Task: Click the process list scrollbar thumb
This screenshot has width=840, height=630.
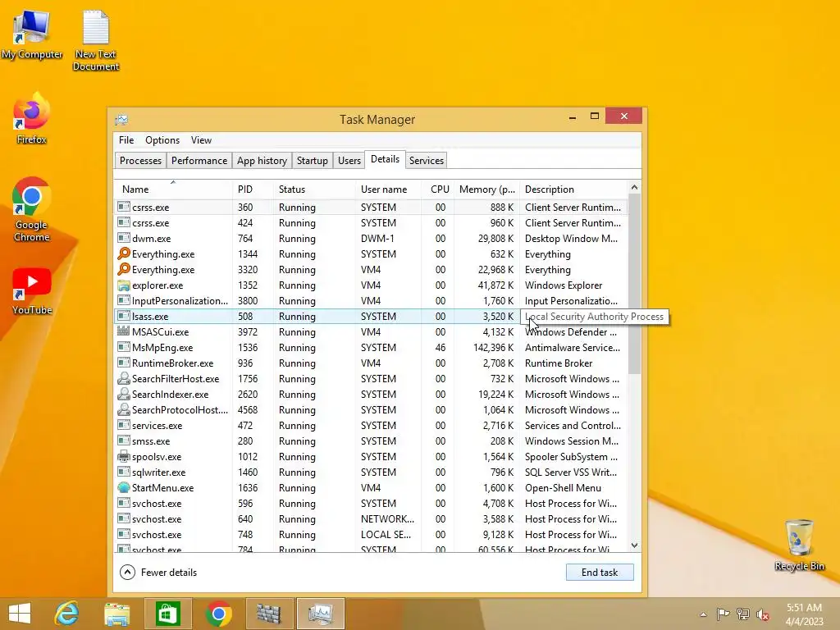Action: (x=634, y=283)
